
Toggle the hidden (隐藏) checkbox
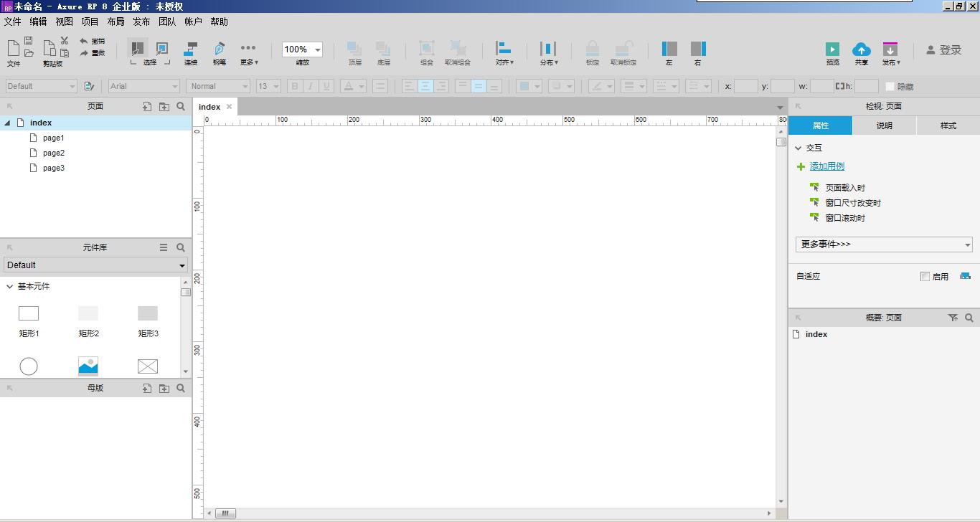(x=890, y=86)
